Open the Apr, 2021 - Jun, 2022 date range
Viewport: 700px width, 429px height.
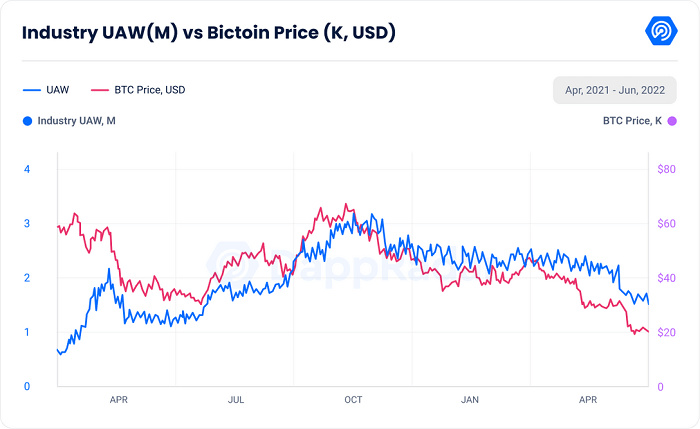615,90
